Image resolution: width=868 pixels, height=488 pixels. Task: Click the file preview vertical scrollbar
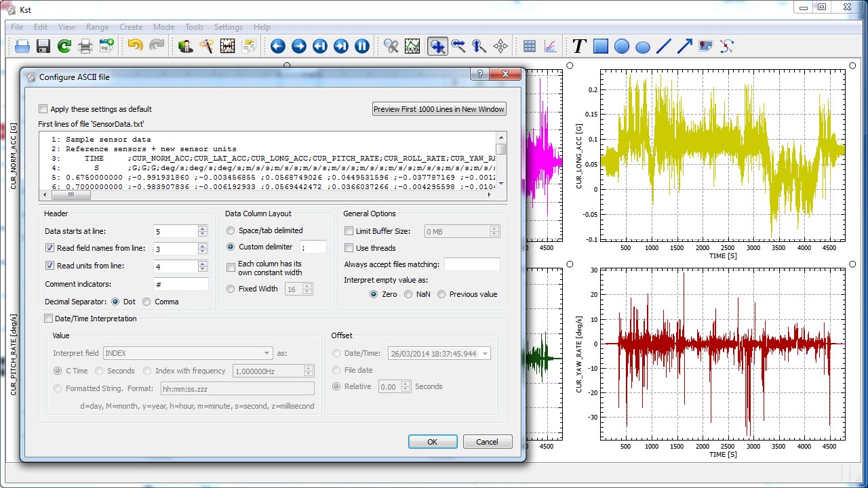coord(501,160)
